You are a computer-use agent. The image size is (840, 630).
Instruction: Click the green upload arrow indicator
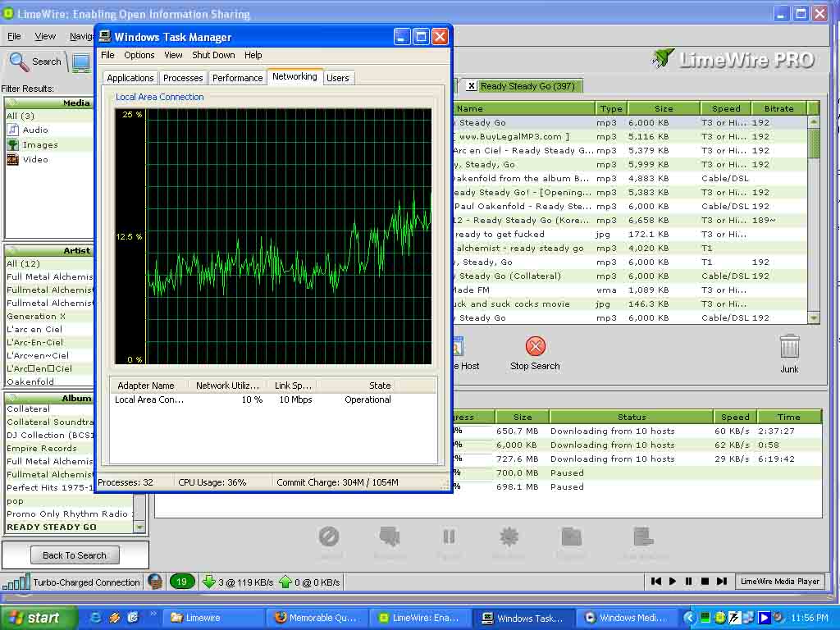pyautogui.click(x=285, y=582)
